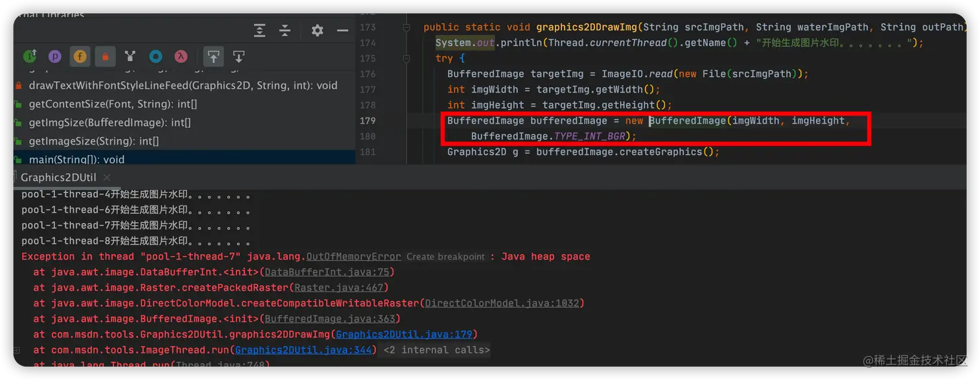Collapse method fold at line 173
This screenshot has width=980, height=380.
tap(406, 27)
